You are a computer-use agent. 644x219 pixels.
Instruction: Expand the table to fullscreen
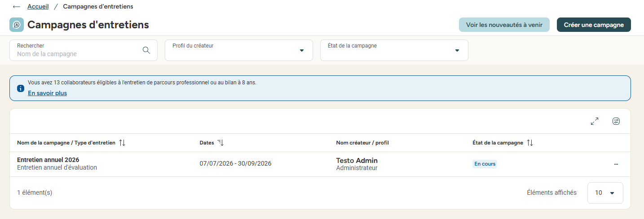pos(595,121)
